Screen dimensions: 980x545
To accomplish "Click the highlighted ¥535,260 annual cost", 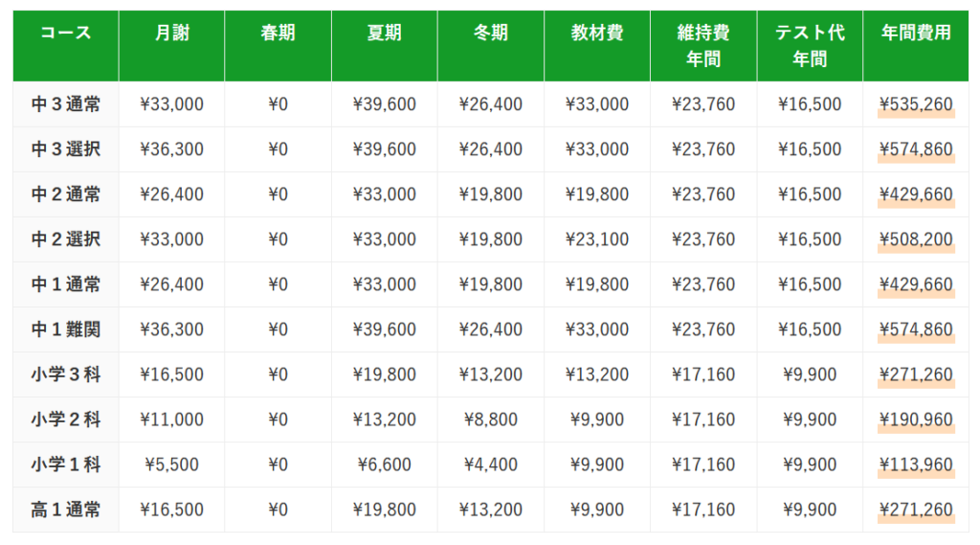I will click(916, 104).
